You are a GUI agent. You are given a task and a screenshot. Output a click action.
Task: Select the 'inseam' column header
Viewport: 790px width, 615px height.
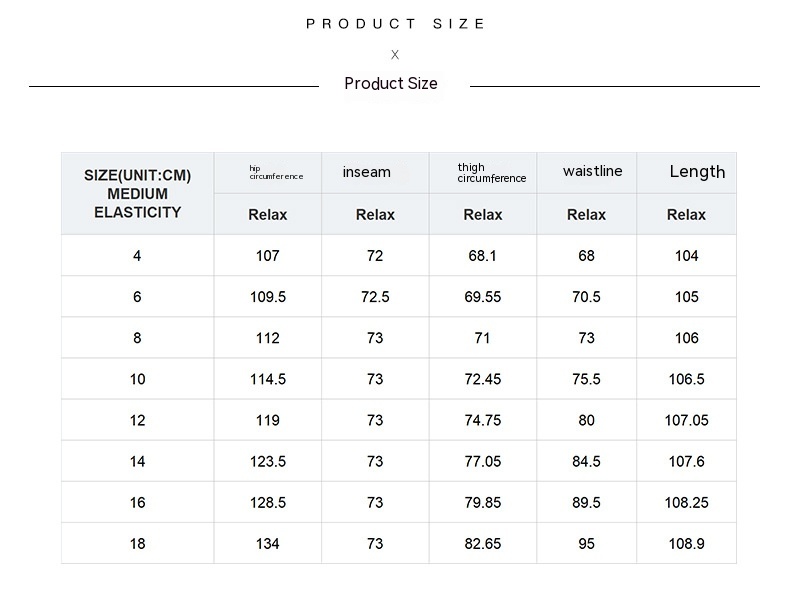tap(367, 173)
